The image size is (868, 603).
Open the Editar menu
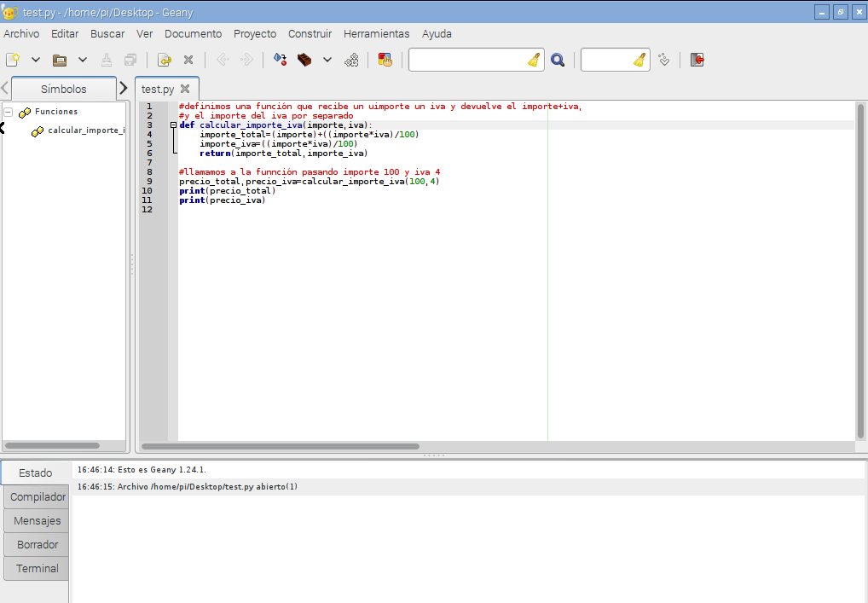point(65,34)
